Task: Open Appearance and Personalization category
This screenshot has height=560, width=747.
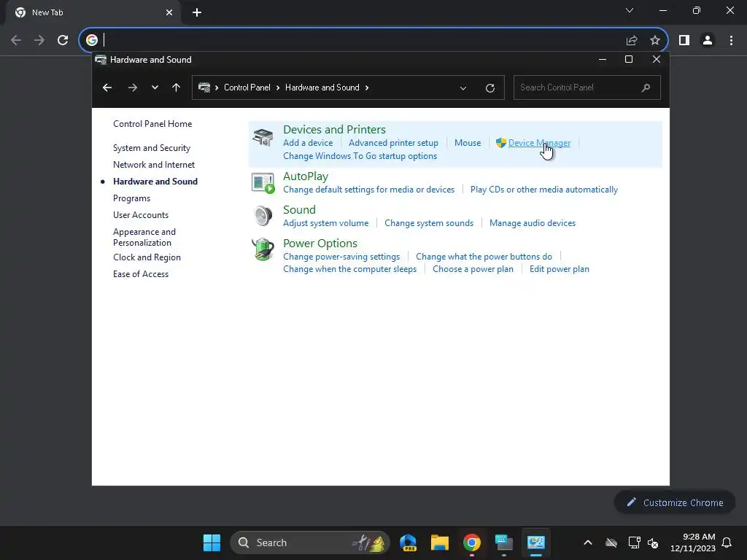Action: [144, 237]
